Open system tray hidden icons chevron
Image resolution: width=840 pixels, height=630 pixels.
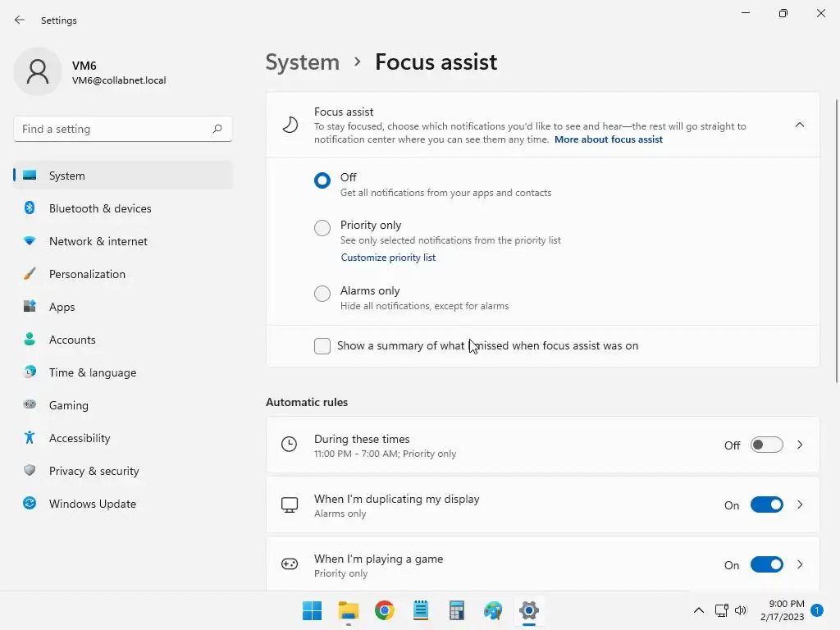(699, 610)
